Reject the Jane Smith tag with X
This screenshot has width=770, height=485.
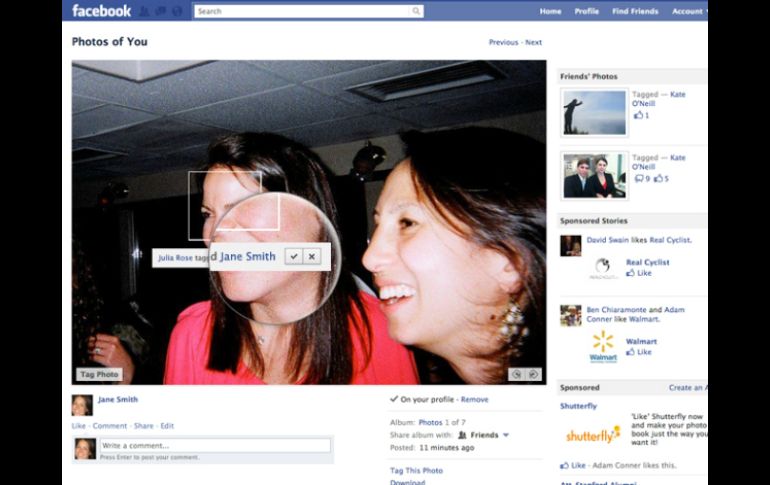coord(312,257)
